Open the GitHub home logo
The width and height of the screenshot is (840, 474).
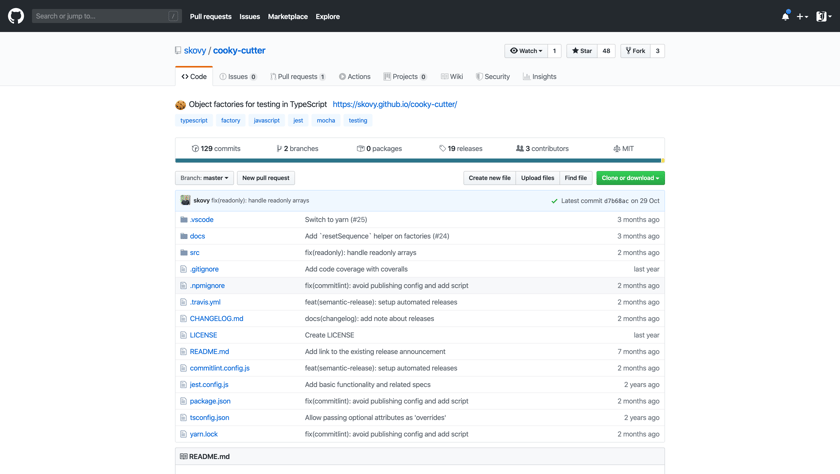[16, 16]
